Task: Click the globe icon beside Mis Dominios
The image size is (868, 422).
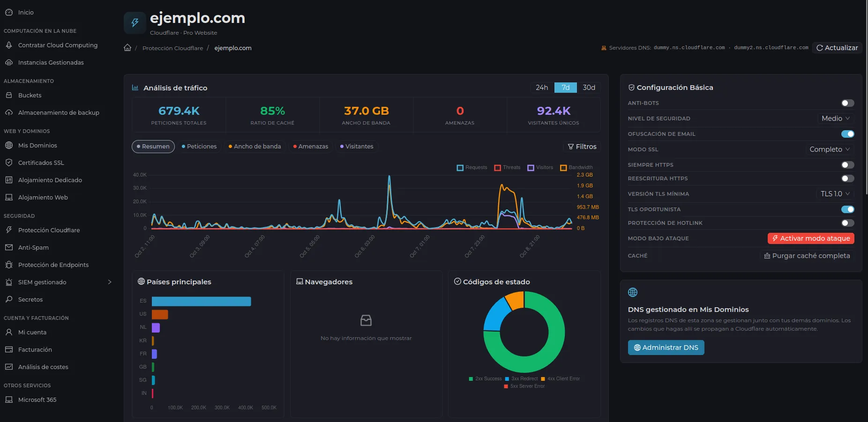Action: point(9,146)
